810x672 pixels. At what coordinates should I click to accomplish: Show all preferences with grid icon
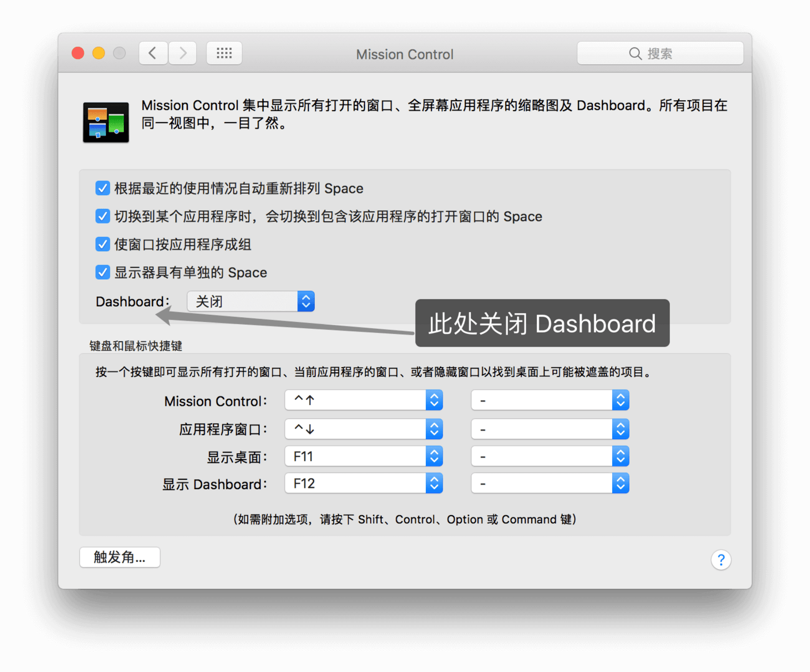224,53
